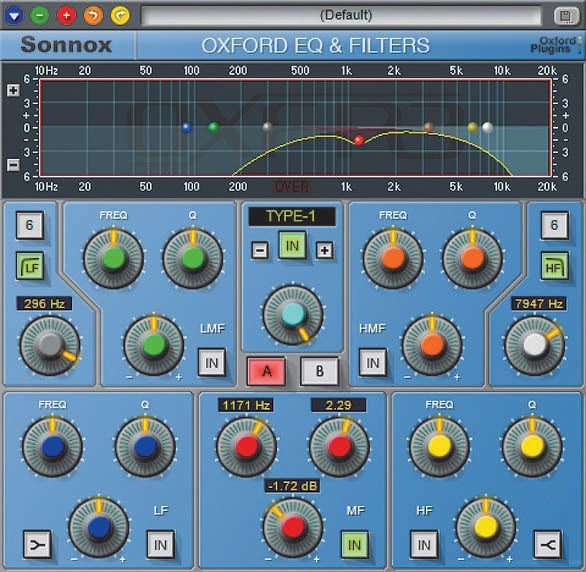Screen dimensions: 586x572
Task: Select the gray low filter node on graph
Action: (x=267, y=127)
